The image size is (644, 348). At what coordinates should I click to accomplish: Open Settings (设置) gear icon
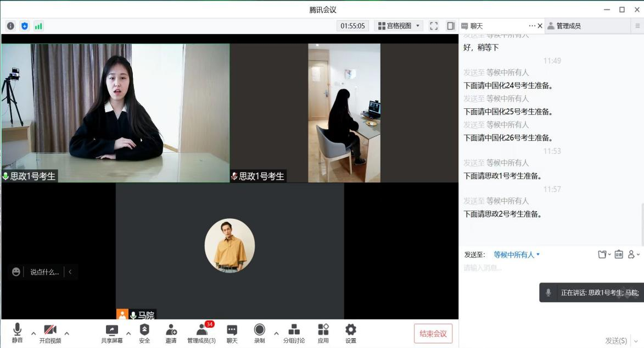click(350, 333)
